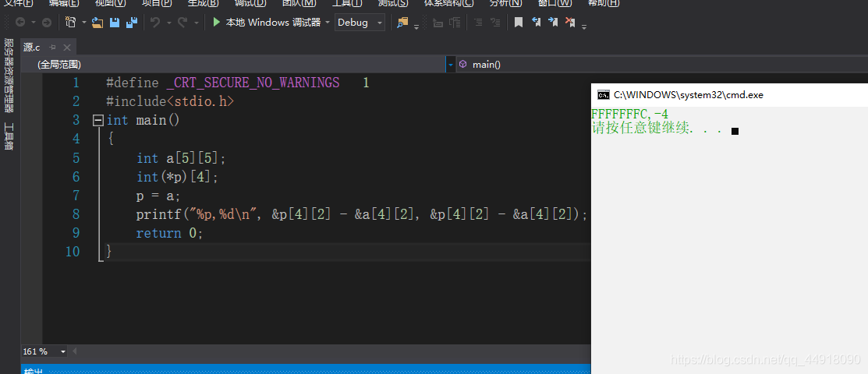Open the Undo history dropdown arrow
The height and width of the screenshot is (374, 868).
(x=168, y=23)
